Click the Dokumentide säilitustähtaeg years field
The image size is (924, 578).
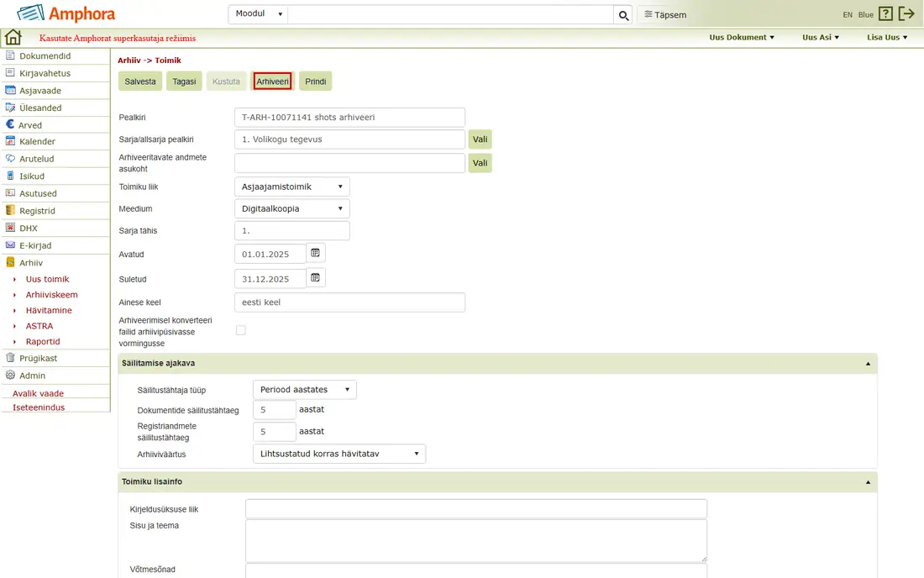point(275,409)
